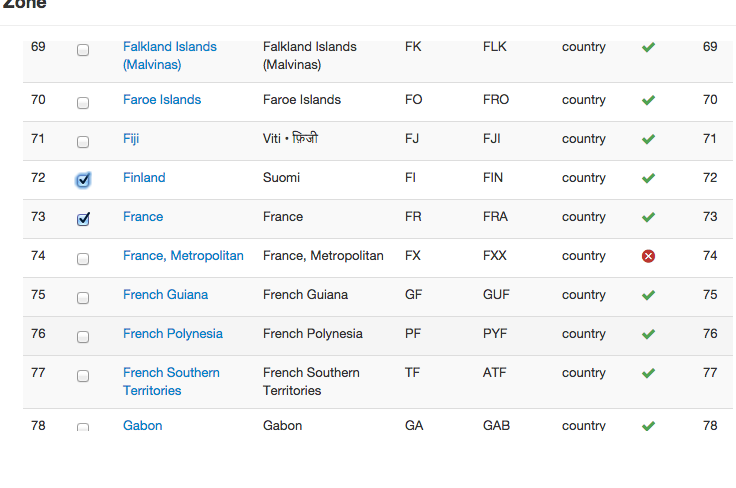The height and width of the screenshot is (488, 736).
Task: Select the Fiji row checkbox
Action: pos(83,141)
